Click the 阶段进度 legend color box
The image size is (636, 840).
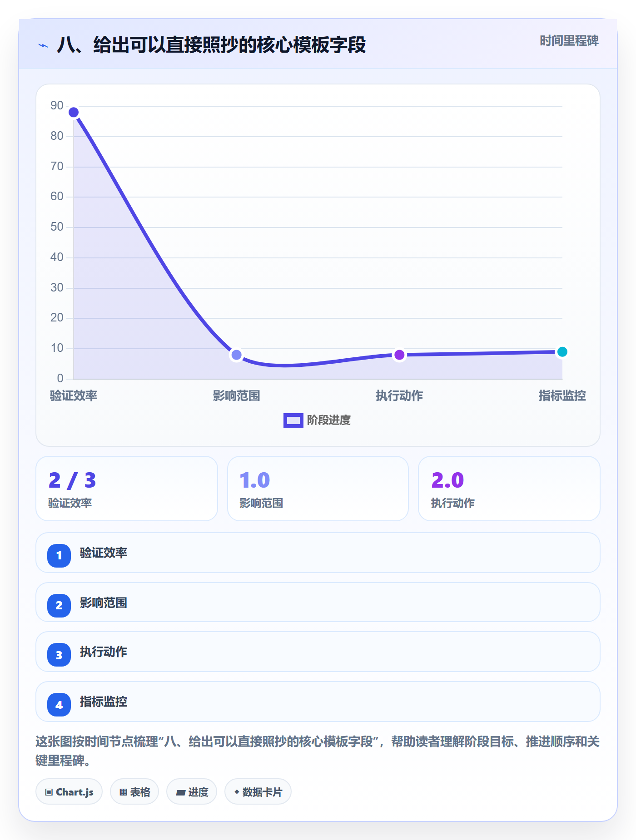[293, 420]
